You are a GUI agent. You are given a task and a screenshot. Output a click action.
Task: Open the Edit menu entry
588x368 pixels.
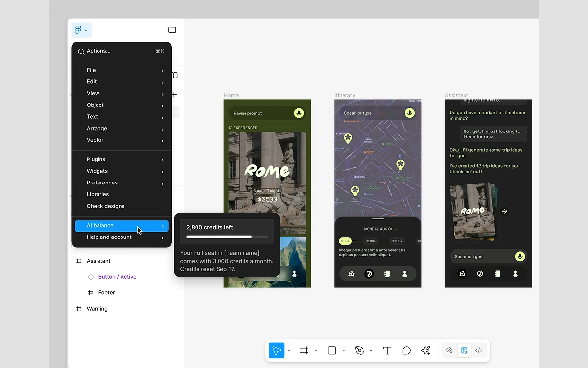pyautogui.click(x=122, y=82)
